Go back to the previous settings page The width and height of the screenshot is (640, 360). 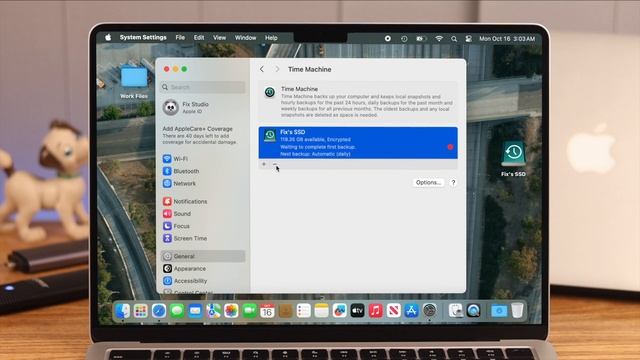click(262, 69)
